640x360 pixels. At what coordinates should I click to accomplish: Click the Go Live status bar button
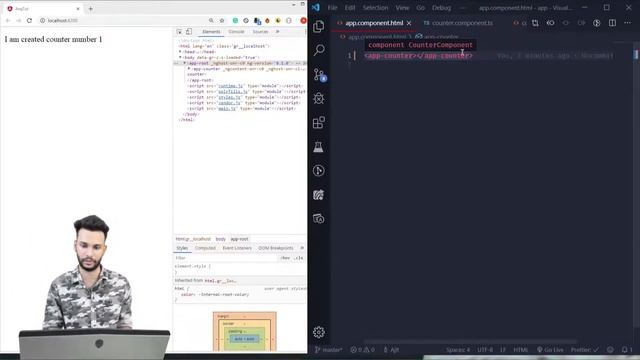(550, 350)
